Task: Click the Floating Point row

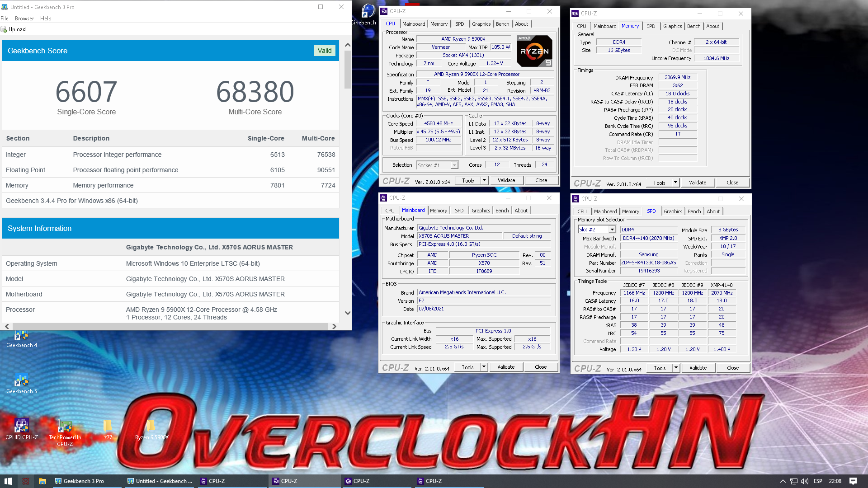Action: (x=170, y=170)
